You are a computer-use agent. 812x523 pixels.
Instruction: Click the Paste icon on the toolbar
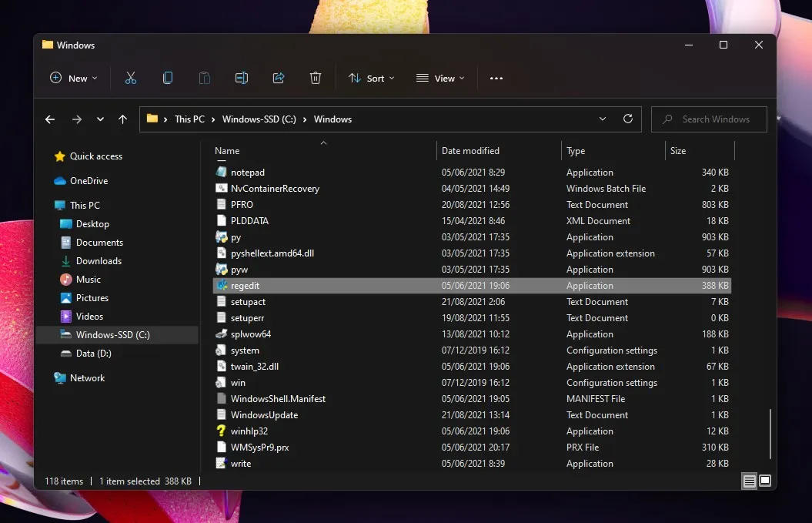click(204, 78)
